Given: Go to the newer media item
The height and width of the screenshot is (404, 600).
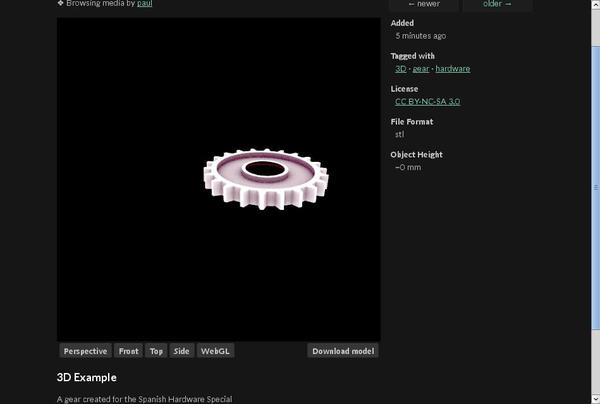Looking at the screenshot, I should click(424, 5).
